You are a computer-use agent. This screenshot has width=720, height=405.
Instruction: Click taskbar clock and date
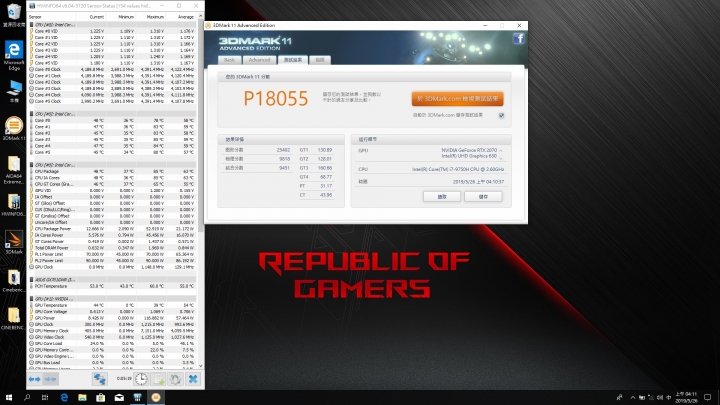[x=686, y=397]
